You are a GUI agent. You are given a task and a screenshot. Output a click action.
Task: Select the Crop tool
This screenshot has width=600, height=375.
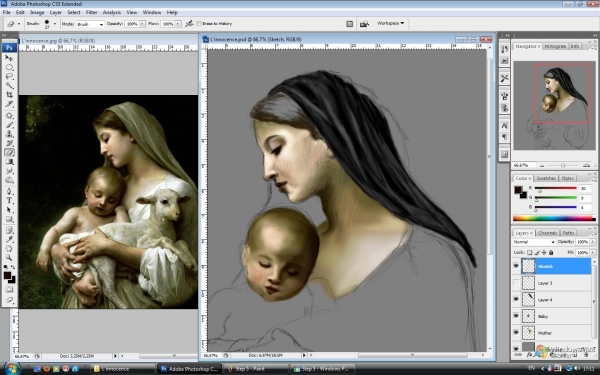[9, 95]
